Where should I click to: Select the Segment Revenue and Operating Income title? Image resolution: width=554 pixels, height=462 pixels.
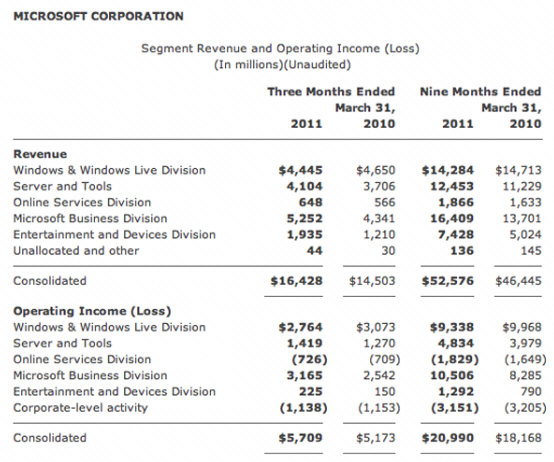pos(281,48)
